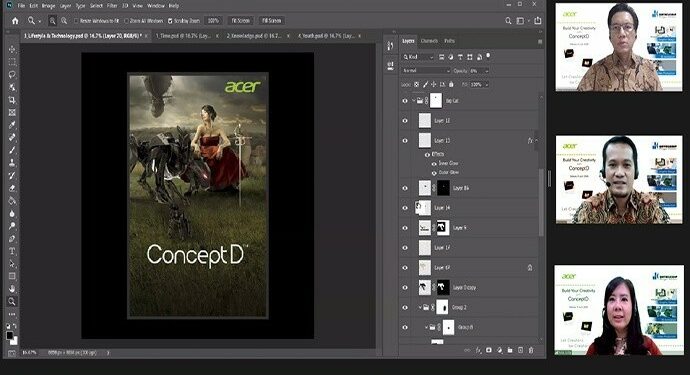The height and width of the screenshot is (375, 690).
Task: Click the Layers panel vertical scrollbar
Action: 541,202
